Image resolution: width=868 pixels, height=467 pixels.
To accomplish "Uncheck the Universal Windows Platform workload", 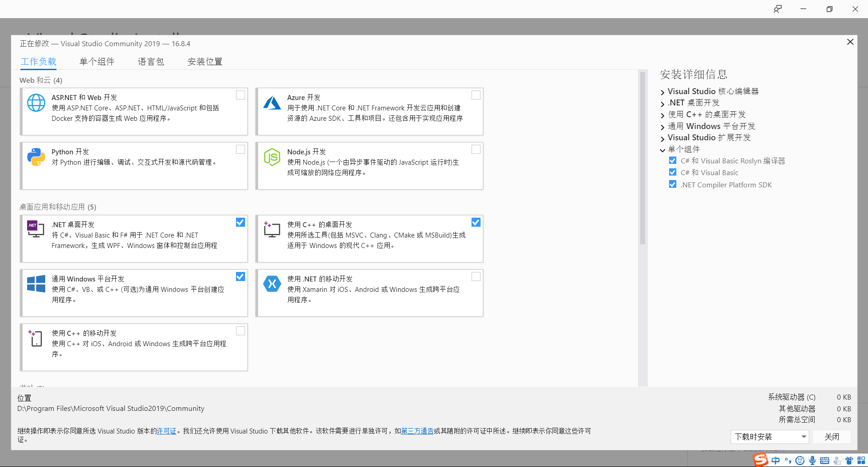I will pyautogui.click(x=241, y=276).
